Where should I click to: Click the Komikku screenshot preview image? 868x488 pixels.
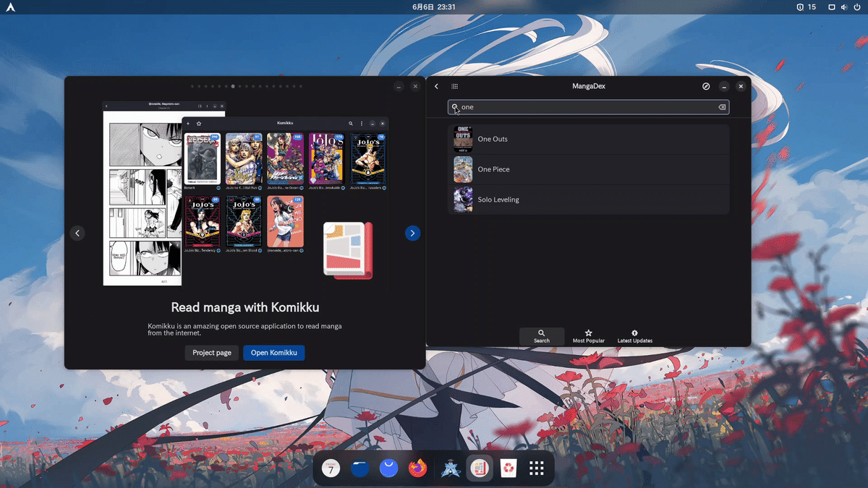pyautogui.click(x=245, y=193)
